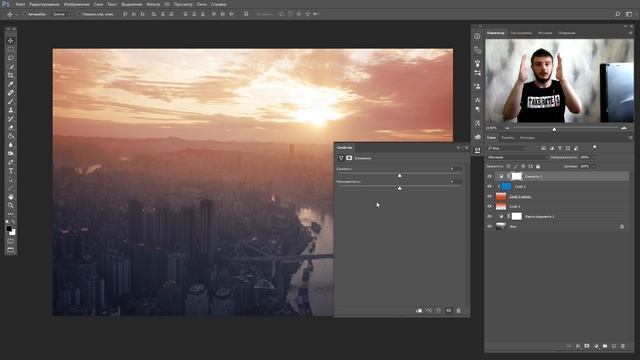Select the Move tool

(x=11, y=41)
